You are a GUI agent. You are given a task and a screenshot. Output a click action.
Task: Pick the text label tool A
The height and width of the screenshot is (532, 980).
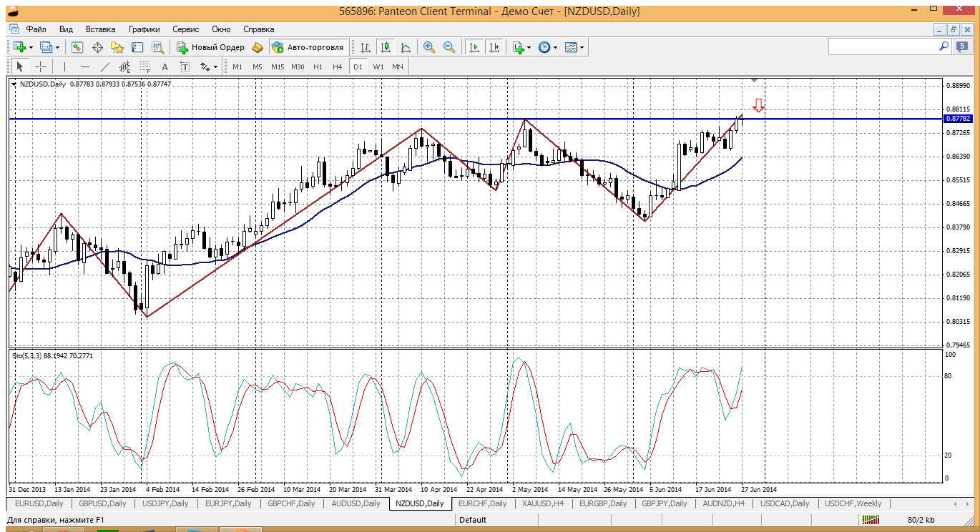[x=165, y=66]
